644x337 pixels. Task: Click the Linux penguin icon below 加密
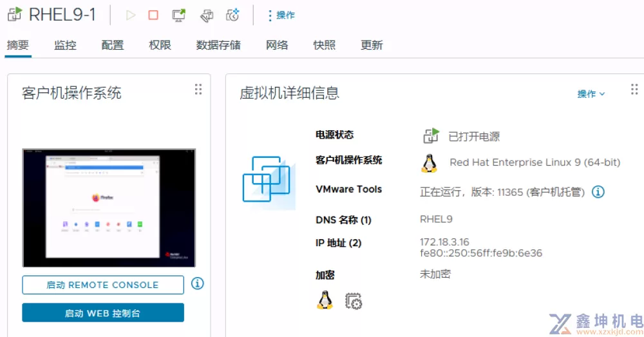(325, 300)
